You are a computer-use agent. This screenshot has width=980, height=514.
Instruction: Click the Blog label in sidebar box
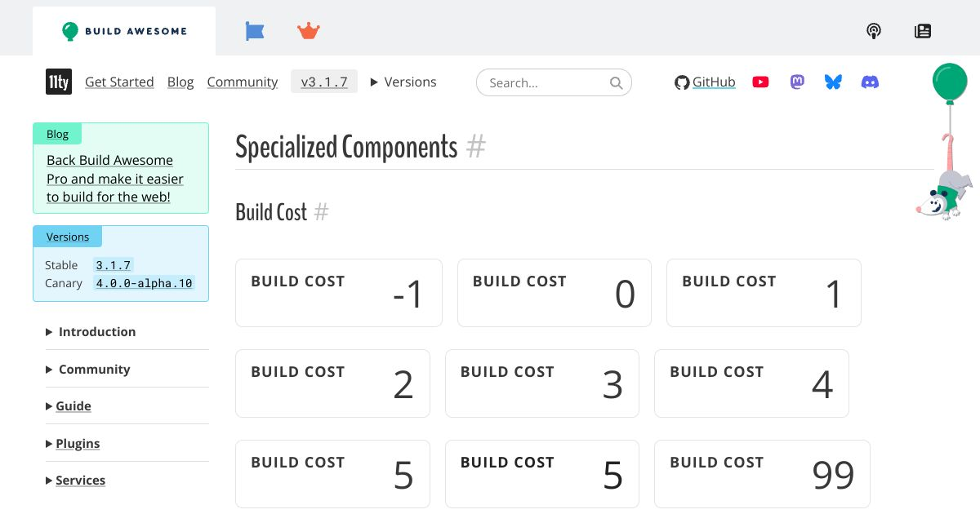[x=57, y=134]
